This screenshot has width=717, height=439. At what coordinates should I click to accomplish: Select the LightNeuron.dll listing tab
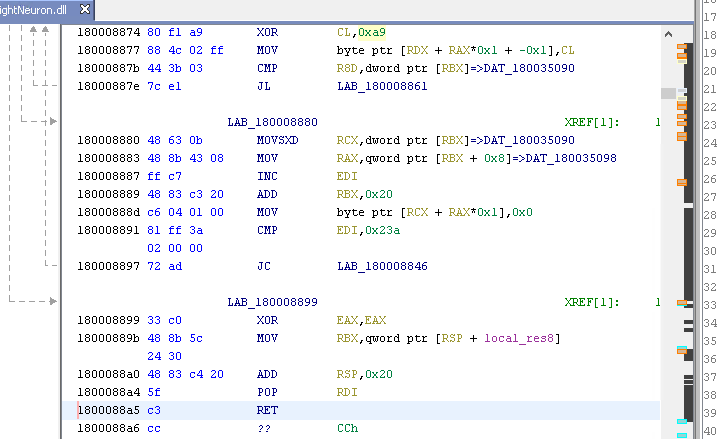click(33, 10)
